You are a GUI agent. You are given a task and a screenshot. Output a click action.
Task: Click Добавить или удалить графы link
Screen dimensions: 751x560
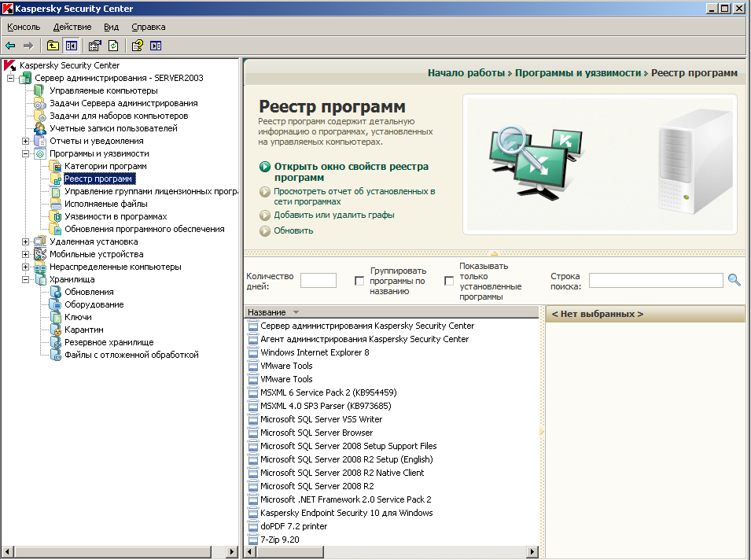334,215
